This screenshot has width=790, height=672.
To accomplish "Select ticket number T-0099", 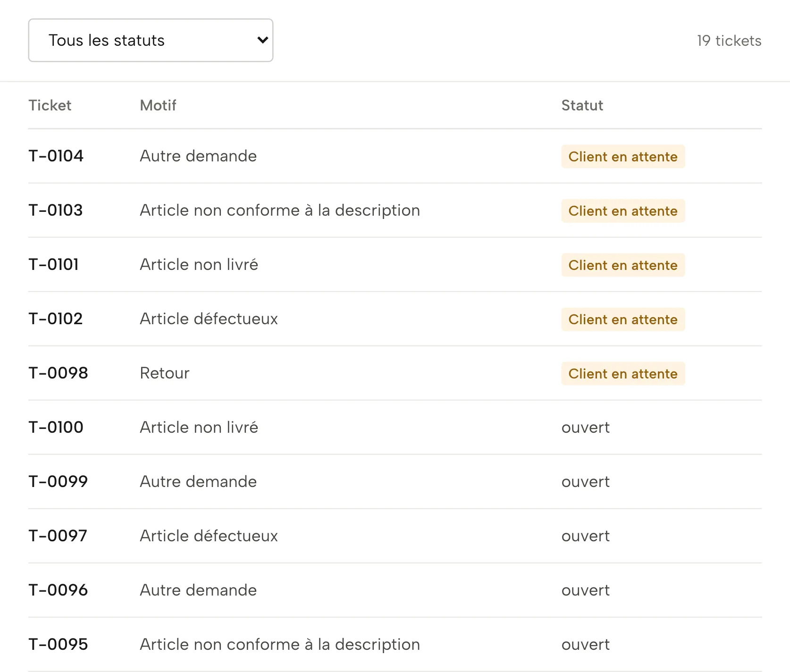I will click(x=59, y=481).
